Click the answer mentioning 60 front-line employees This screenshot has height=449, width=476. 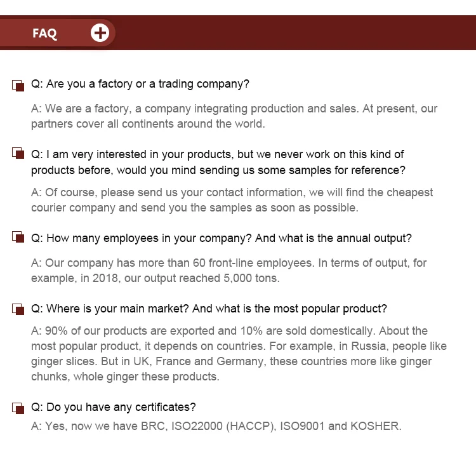tap(228, 271)
